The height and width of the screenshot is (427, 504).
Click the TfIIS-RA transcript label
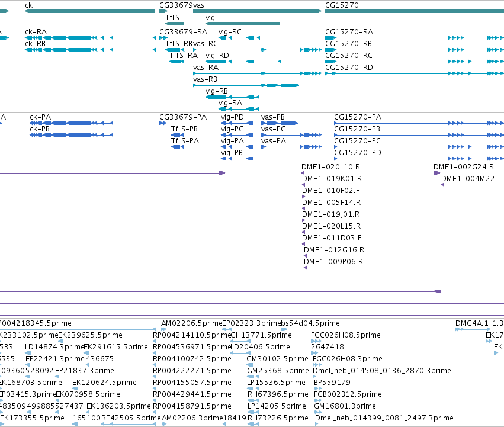pos(184,56)
